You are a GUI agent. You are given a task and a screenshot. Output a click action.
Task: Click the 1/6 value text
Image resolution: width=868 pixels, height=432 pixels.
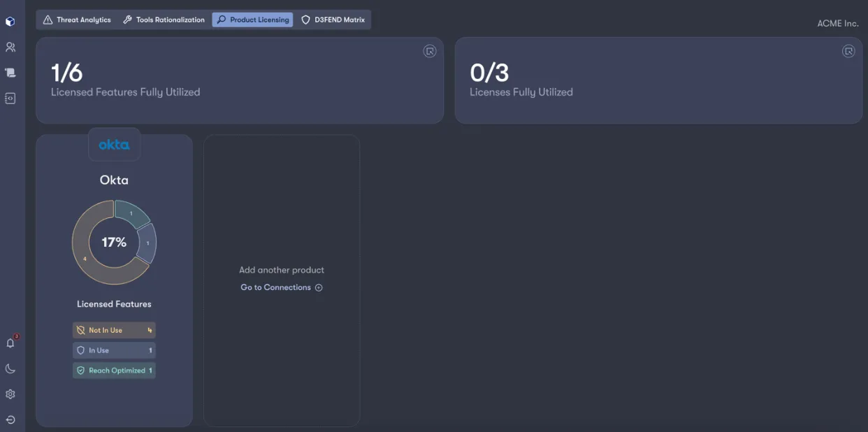click(x=66, y=73)
